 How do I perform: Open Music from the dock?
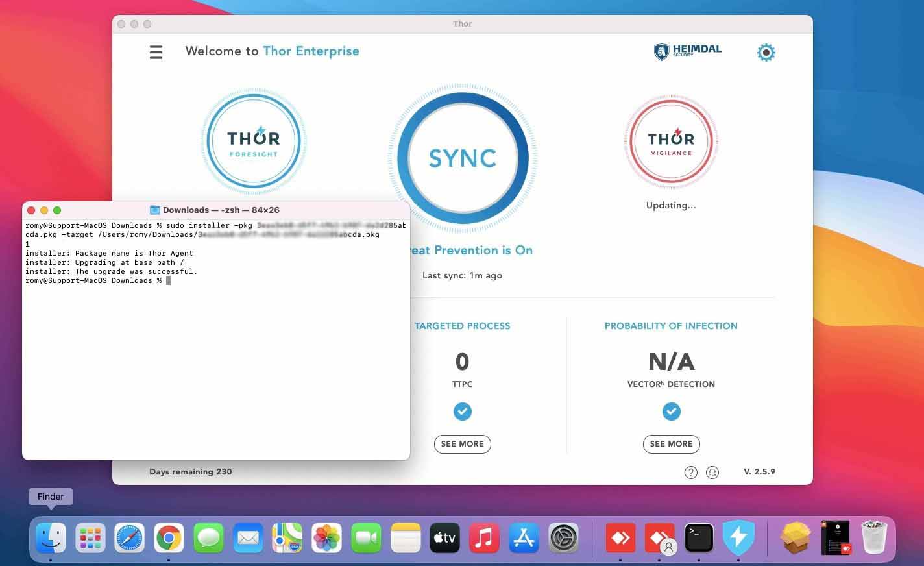point(484,538)
